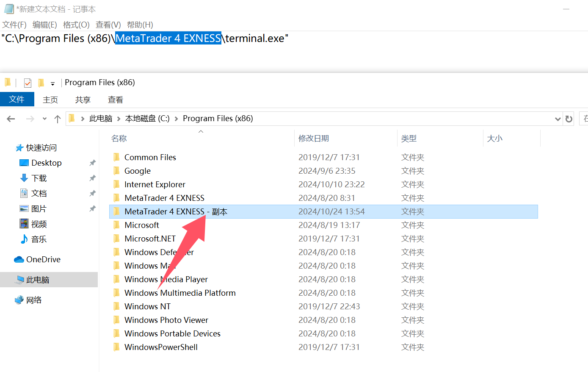The width and height of the screenshot is (588, 372).
Task: Select OneDrive in the navigation pane
Action: (43, 259)
